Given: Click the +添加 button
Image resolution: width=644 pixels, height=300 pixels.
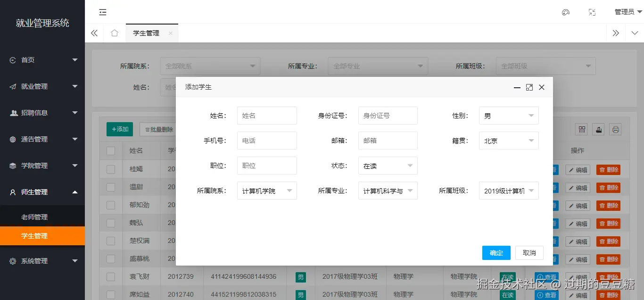Looking at the screenshot, I should [120, 129].
